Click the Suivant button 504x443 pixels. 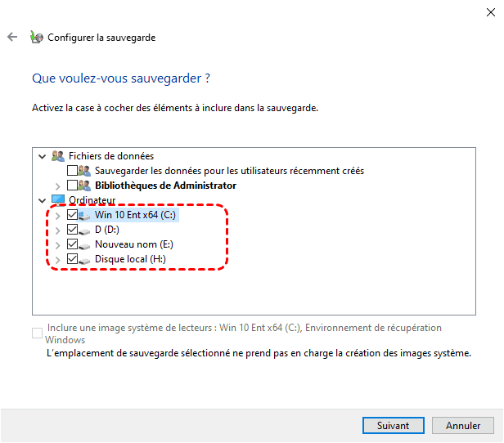point(393,426)
